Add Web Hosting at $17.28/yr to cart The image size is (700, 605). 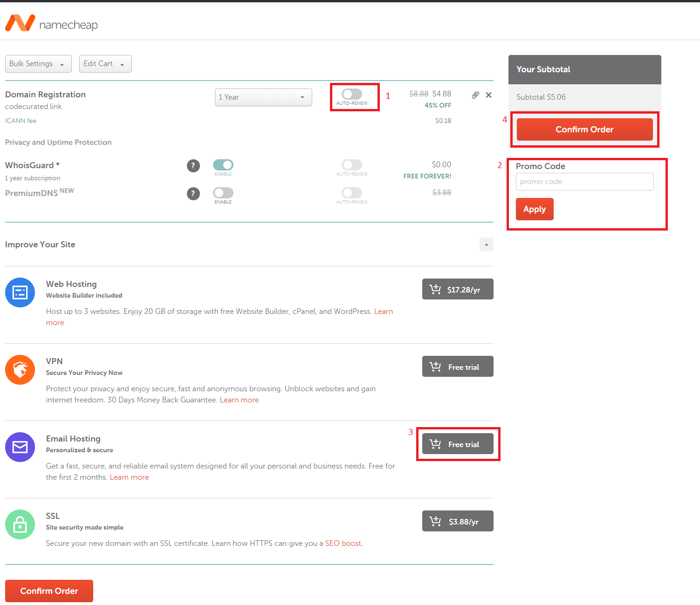coord(458,289)
